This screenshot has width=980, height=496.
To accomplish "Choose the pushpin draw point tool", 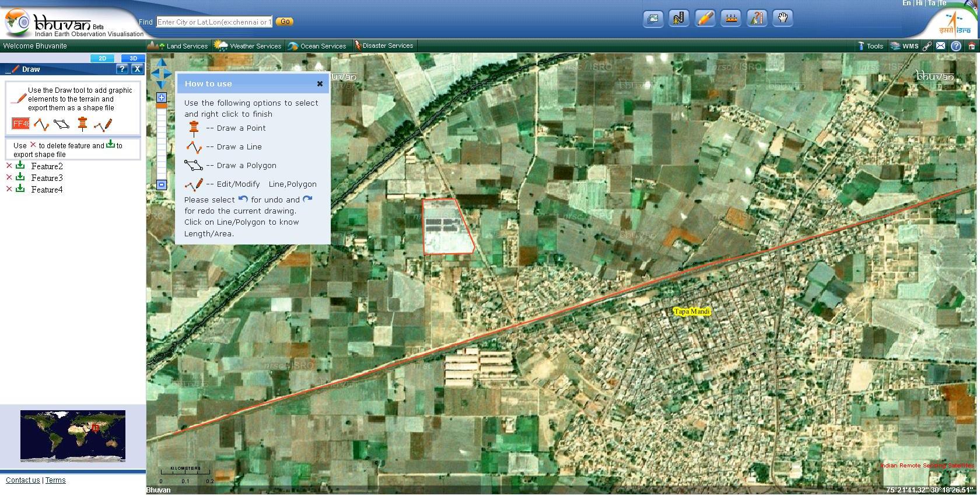I will tap(82, 124).
